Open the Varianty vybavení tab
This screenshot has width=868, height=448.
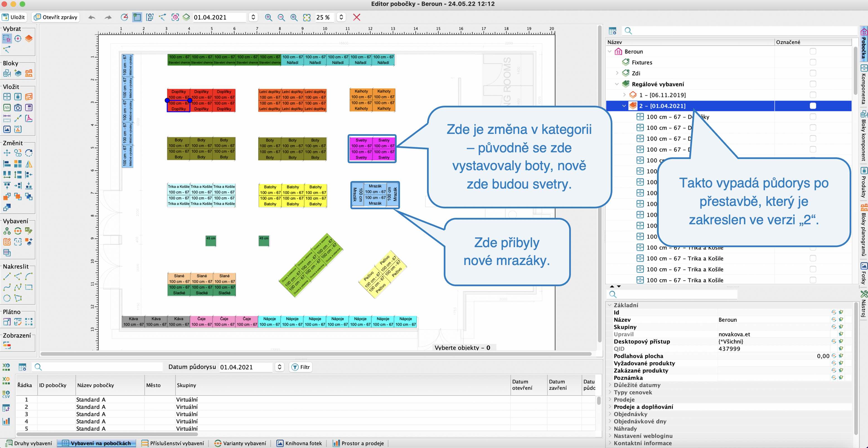click(x=240, y=443)
